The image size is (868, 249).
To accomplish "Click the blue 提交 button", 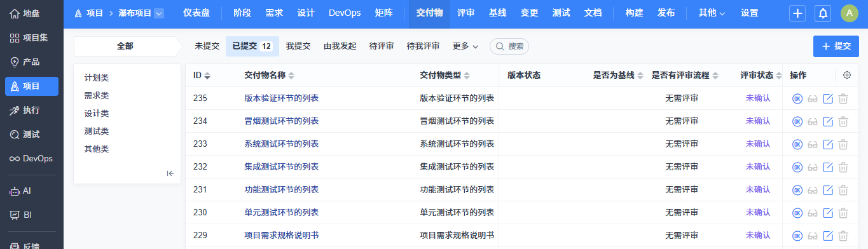I will (x=836, y=46).
